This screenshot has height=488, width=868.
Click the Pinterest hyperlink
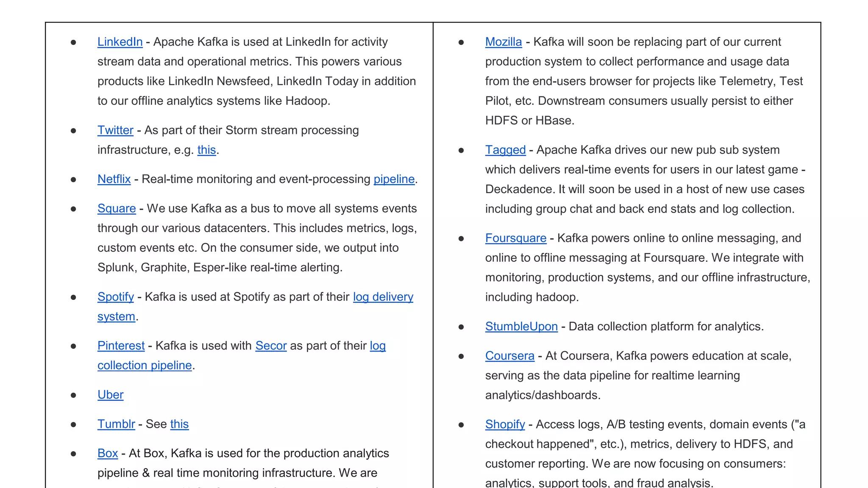121,346
